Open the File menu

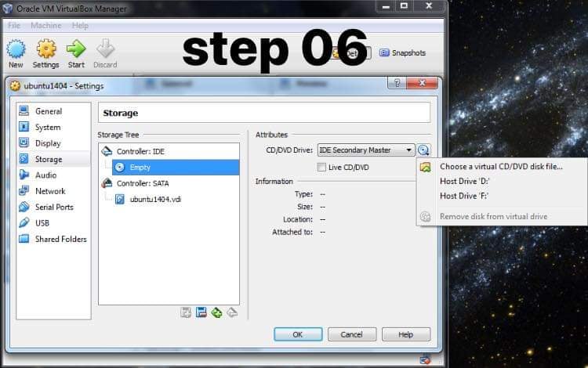14,26
